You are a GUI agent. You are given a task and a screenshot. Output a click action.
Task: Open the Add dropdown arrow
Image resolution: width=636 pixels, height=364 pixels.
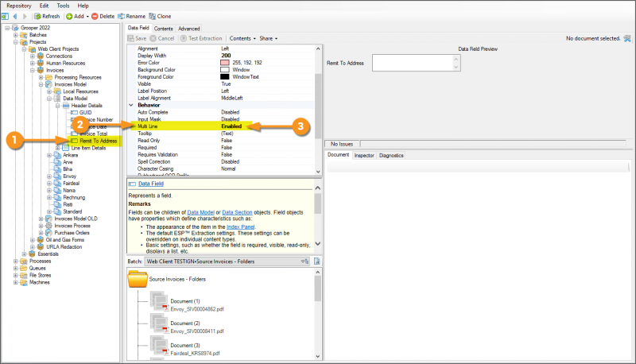pos(87,17)
